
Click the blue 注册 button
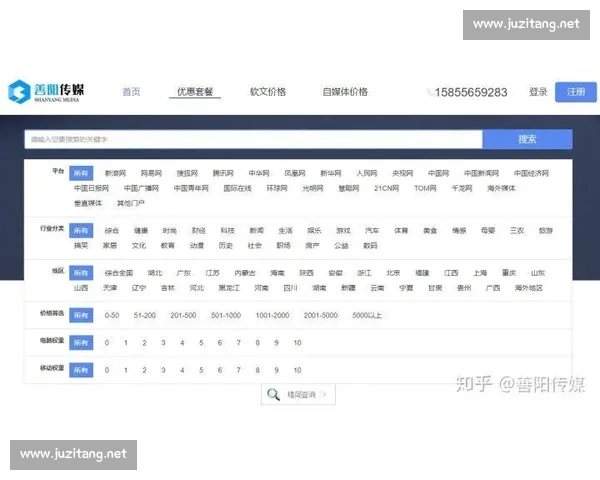point(576,92)
